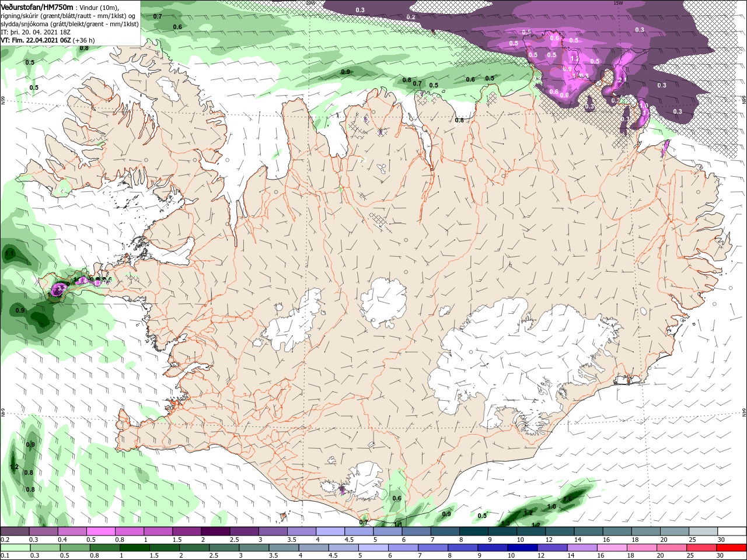
Task: Pick the bright pink 0.5 snow scale swatch
Action: (x=100, y=531)
